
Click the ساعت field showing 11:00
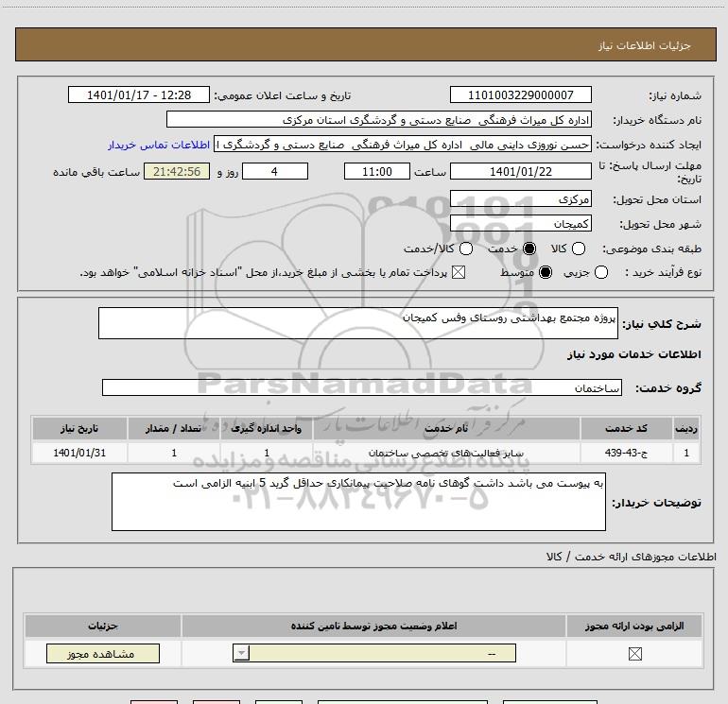pos(377,172)
